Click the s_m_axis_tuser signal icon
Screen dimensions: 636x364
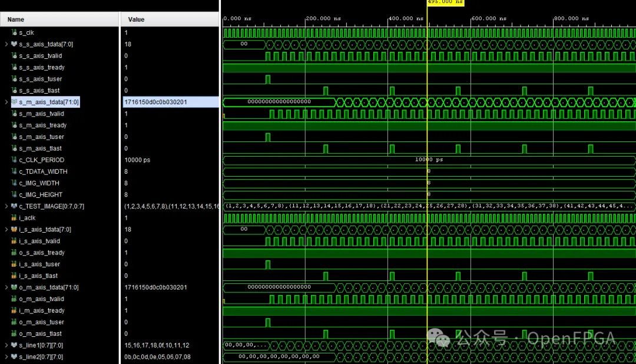(x=14, y=137)
